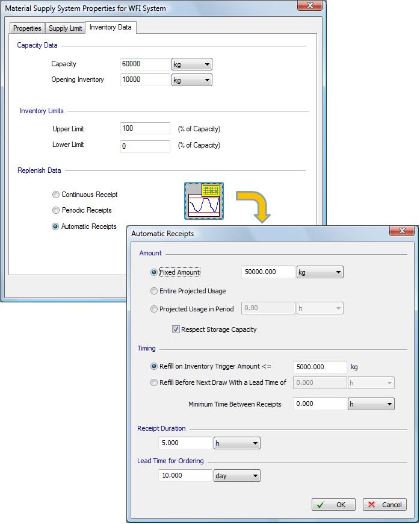Click the Refill Inventory Trigger Amount field
420x524 pixels.
click(320, 367)
